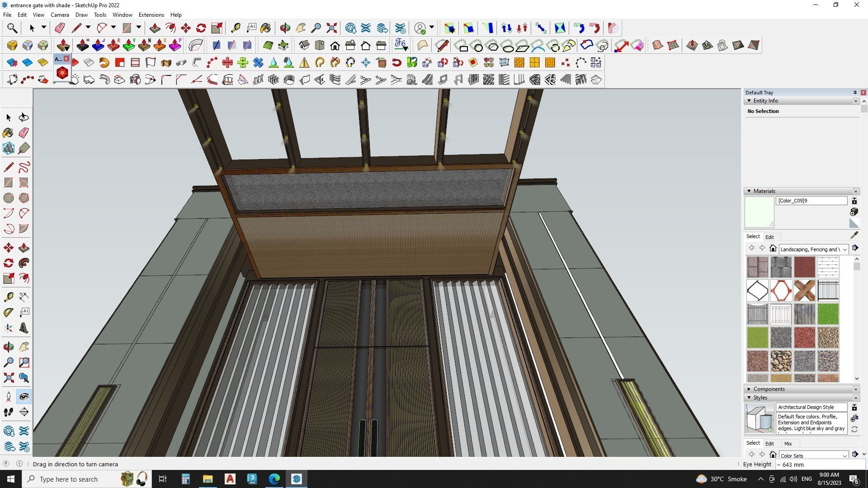868x488 pixels.
Task: Click the Paint Bucket in top toolbar
Action: [x=266, y=28]
